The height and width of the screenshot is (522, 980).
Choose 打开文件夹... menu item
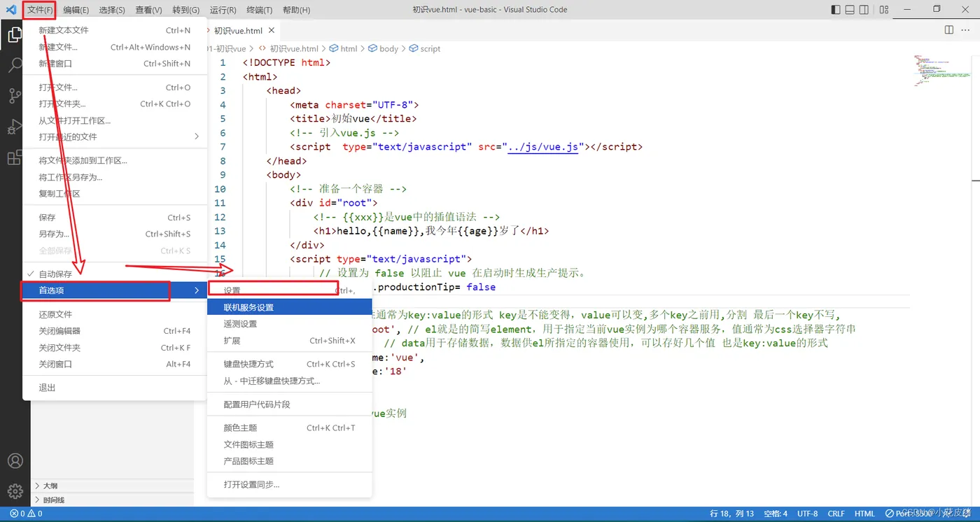[115, 104]
